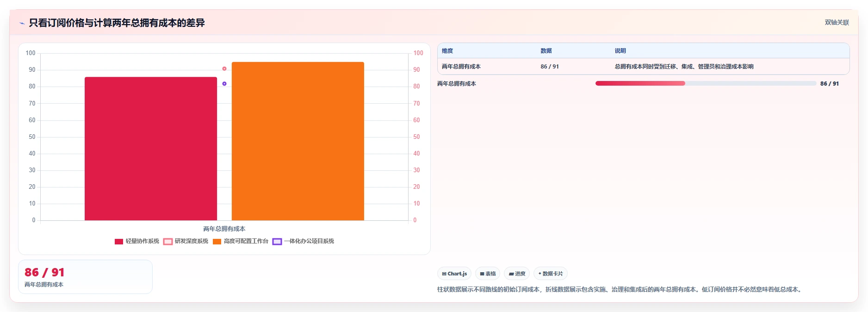
Task: Toggle the 轻量协作系统 legend item
Action: pyautogui.click(x=137, y=241)
